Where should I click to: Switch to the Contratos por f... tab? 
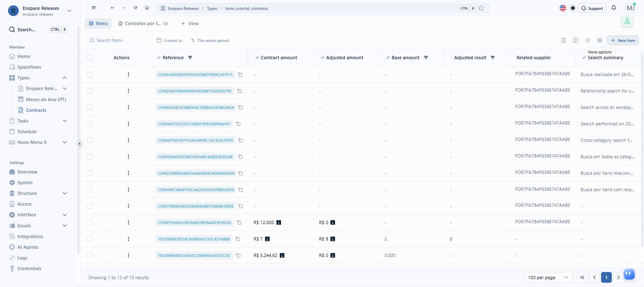click(143, 23)
